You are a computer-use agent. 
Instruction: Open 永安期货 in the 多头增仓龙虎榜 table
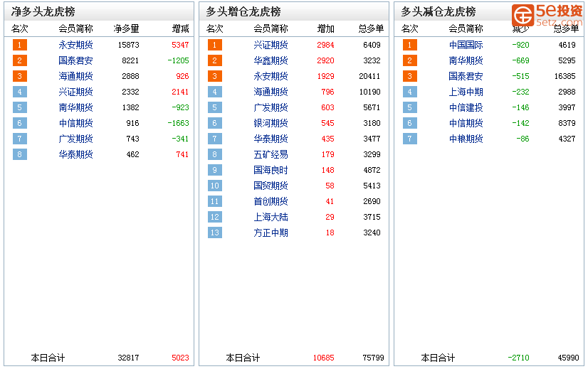[271, 76]
